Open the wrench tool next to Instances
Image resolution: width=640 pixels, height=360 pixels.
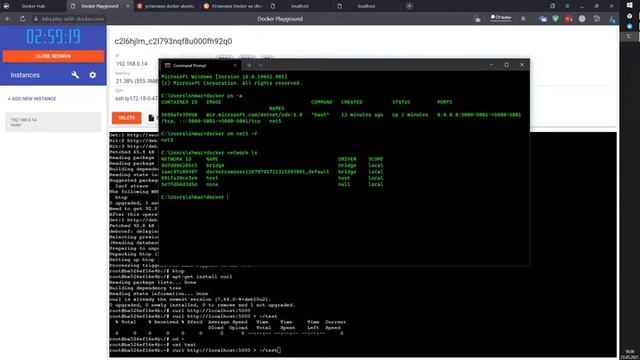(75, 75)
